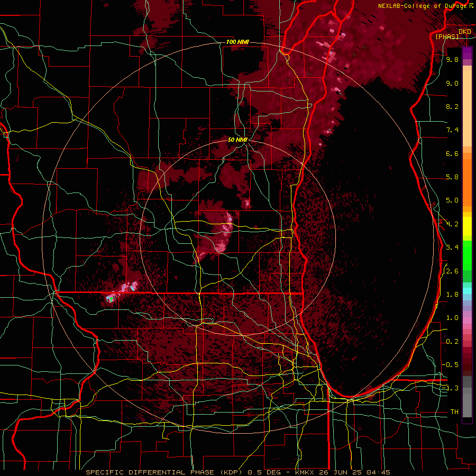Click the SPECIFIC DIFFERENTIAL PHASE (KDP) caption

click(x=163, y=472)
